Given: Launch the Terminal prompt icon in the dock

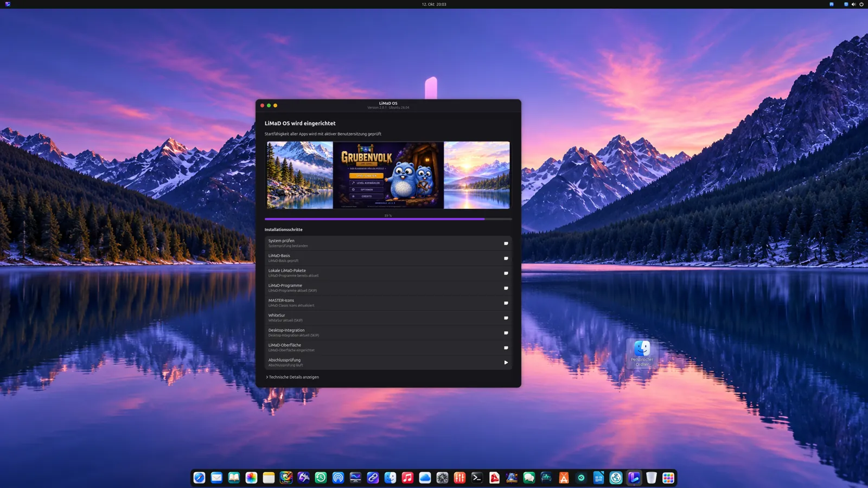Looking at the screenshot, I should (477, 478).
